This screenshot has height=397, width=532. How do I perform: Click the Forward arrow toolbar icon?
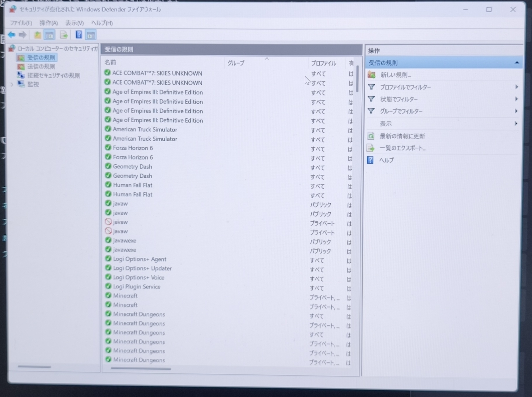click(23, 35)
